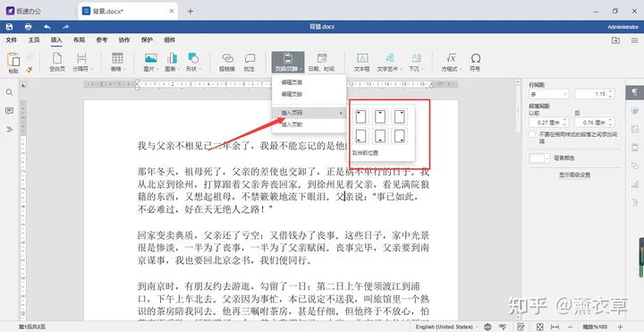Redo the last undone action
The image size is (644, 332).
pyautogui.click(x=65, y=27)
